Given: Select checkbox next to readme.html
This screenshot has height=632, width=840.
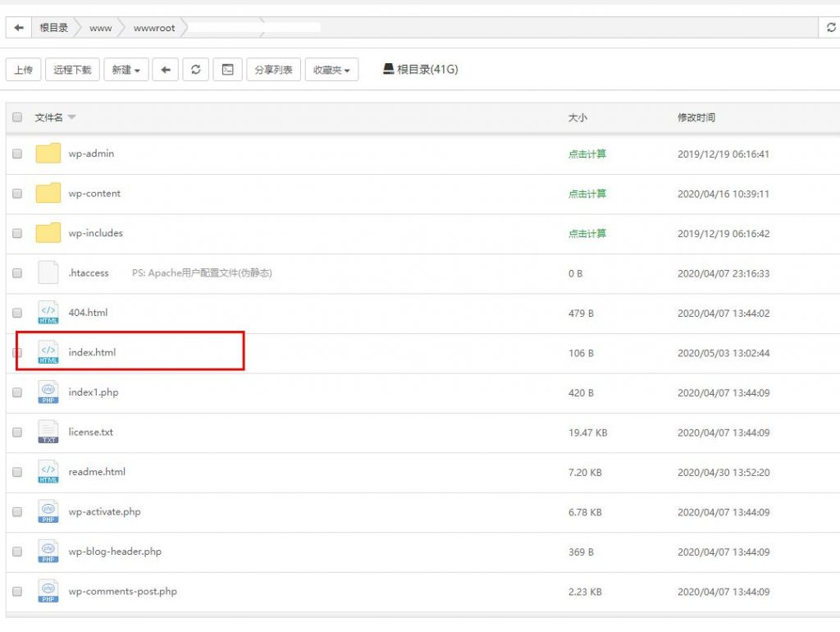Looking at the screenshot, I should click(x=17, y=472).
